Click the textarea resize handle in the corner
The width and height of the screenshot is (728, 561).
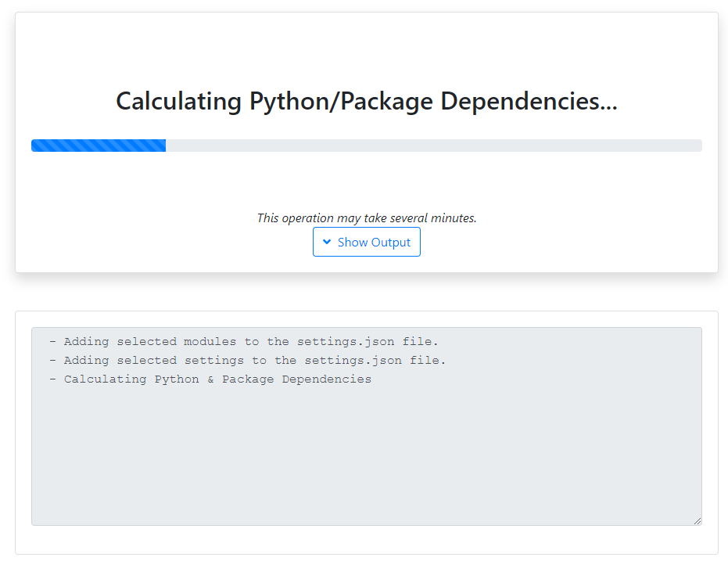(x=697, y=520)
